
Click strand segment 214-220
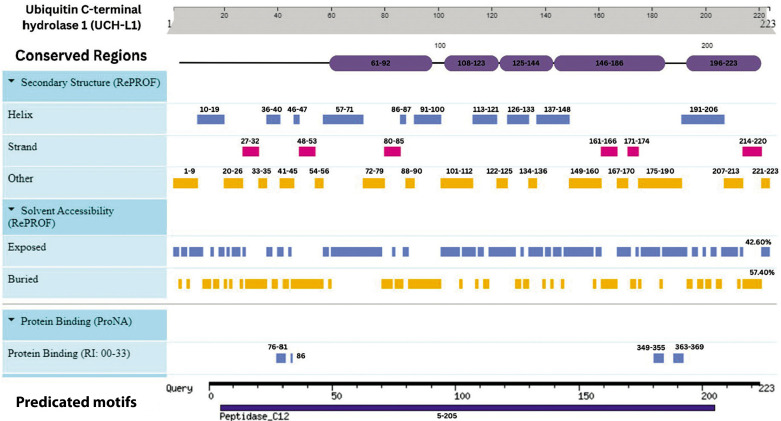(752, 151)
